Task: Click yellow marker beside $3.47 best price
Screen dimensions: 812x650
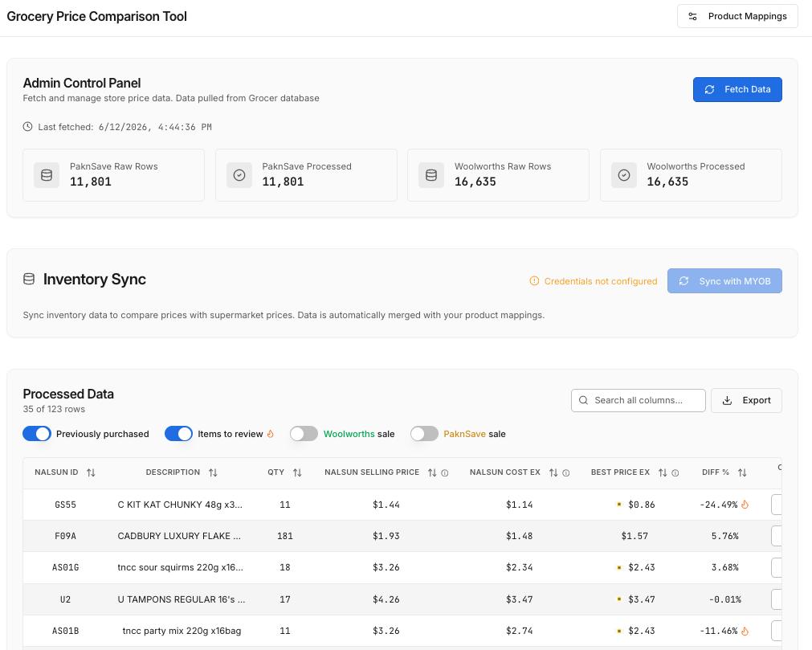Action: (619, 599)
